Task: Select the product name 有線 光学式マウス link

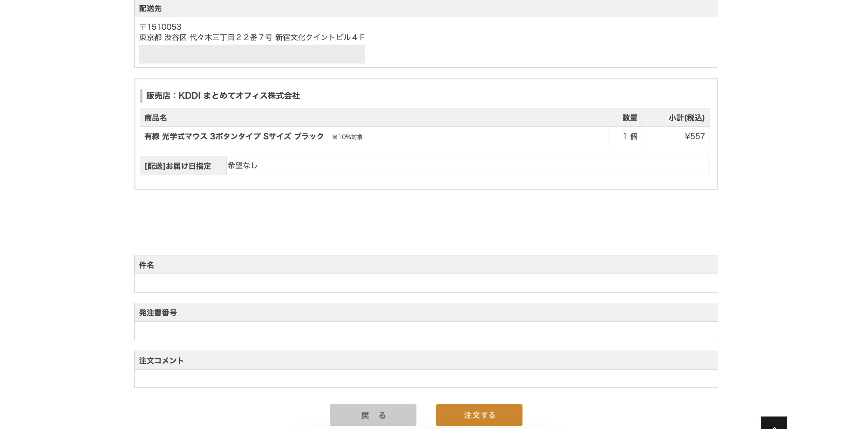Action: 234,136
